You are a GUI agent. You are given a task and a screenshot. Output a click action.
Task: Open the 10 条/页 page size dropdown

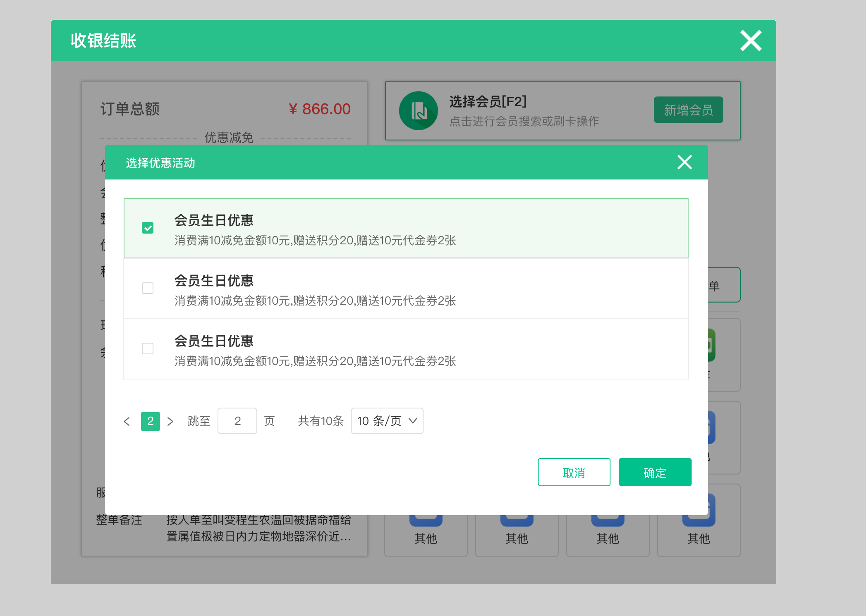(x=386, y=421)
